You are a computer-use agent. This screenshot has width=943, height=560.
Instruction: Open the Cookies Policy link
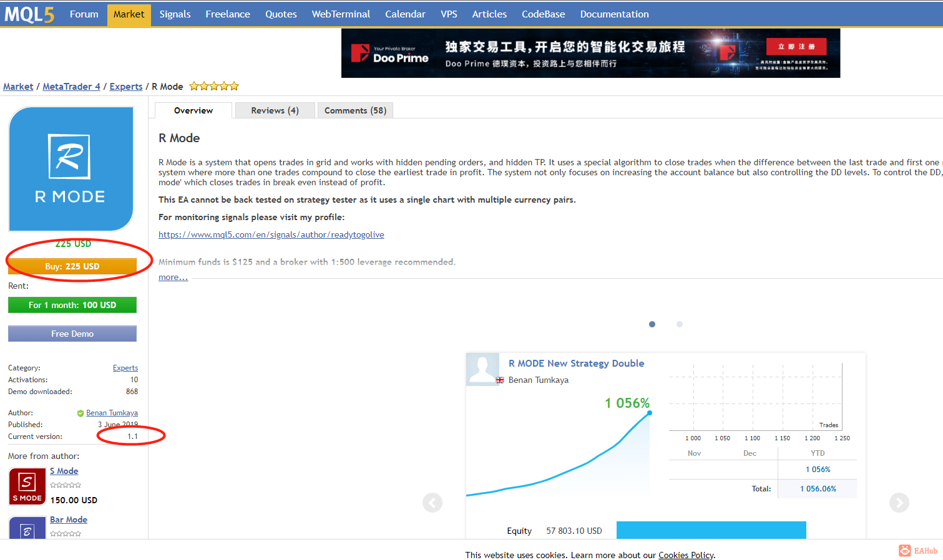tap(686, 555)
